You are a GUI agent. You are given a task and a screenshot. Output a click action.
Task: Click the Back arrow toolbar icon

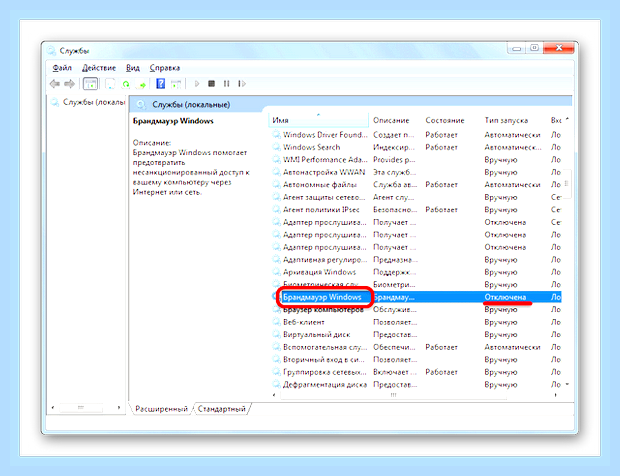tap(55, 84)
